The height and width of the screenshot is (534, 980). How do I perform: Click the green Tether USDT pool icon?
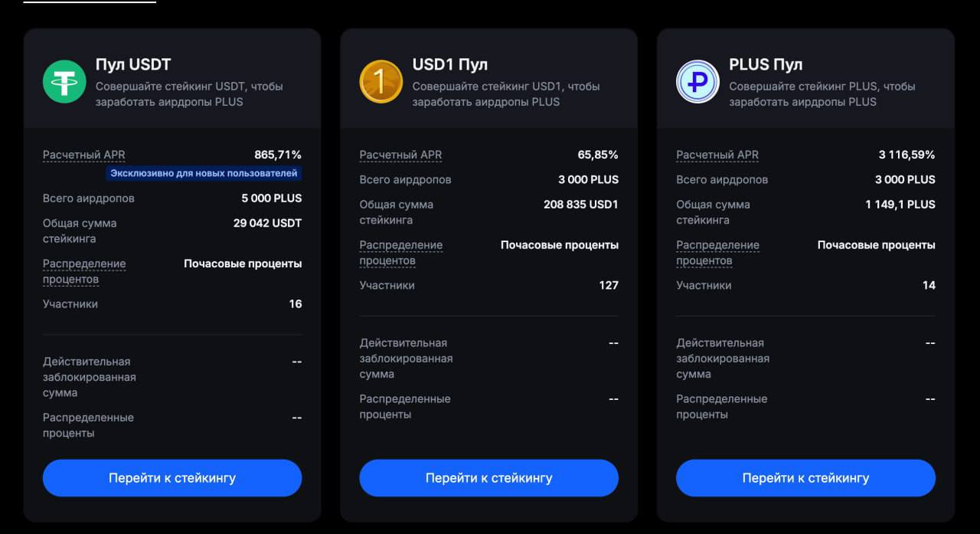[64, 81]
